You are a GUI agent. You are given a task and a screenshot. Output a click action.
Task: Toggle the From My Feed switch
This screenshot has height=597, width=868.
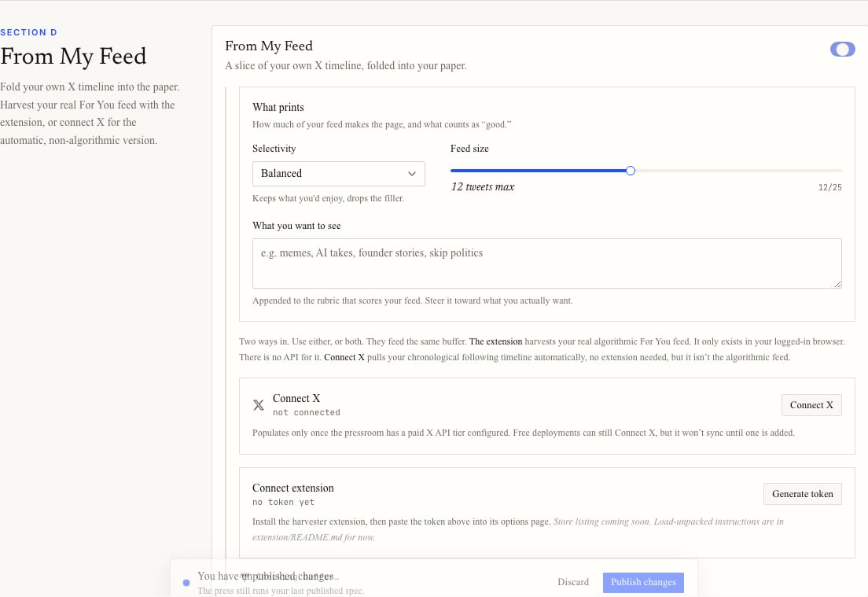(842, 50)
